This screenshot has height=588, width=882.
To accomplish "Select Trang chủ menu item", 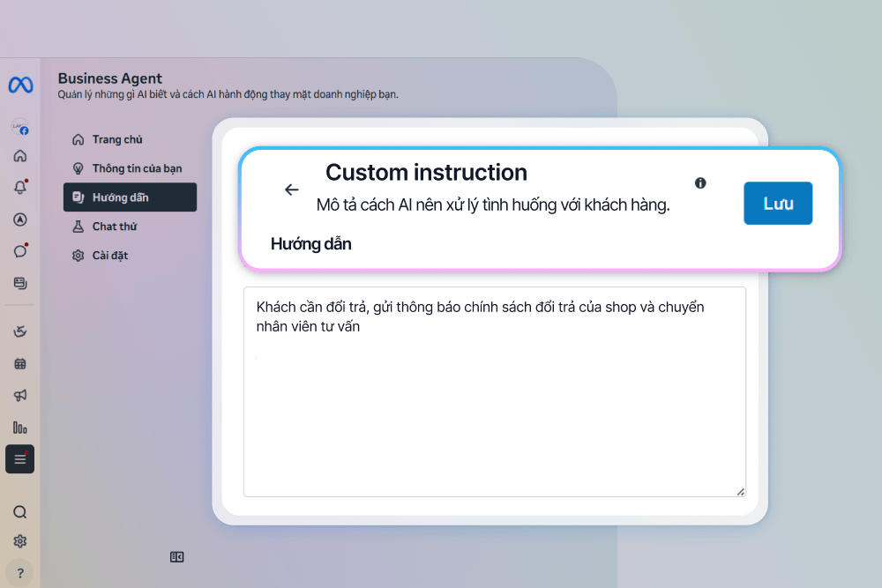I will tap(130, 139).
